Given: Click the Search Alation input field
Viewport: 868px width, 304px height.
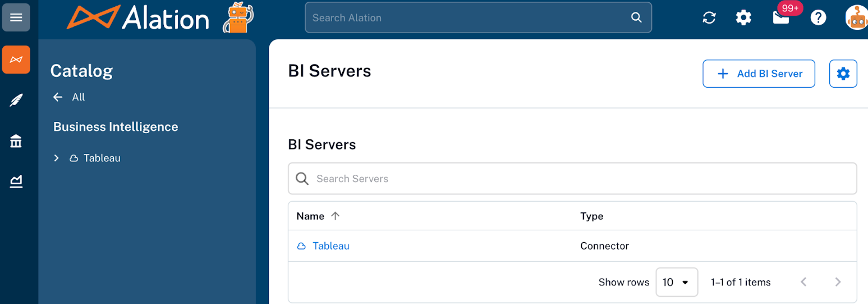Looking at the screenshot, I should (x=478, y=17).
